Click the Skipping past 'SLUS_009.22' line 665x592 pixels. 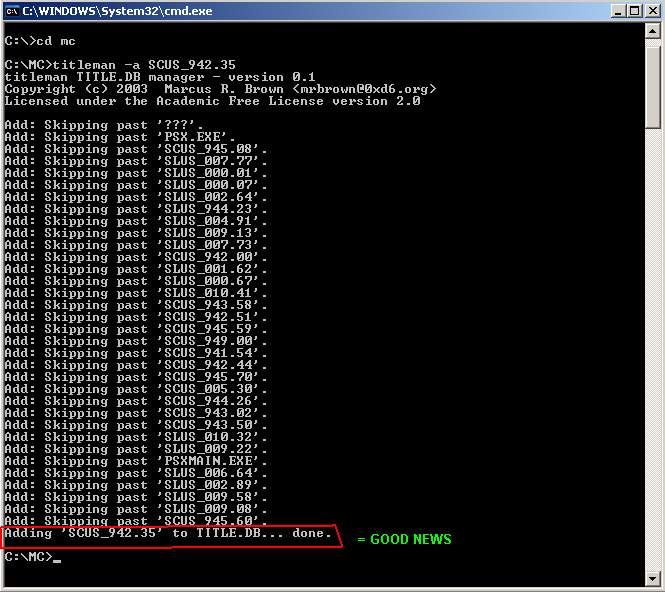(136, 449)
